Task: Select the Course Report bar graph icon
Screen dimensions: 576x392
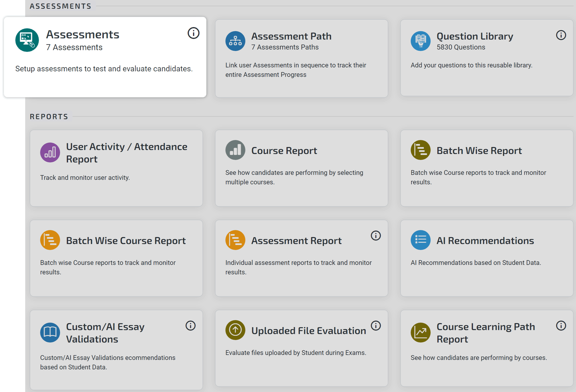Action: coord(235,150)
